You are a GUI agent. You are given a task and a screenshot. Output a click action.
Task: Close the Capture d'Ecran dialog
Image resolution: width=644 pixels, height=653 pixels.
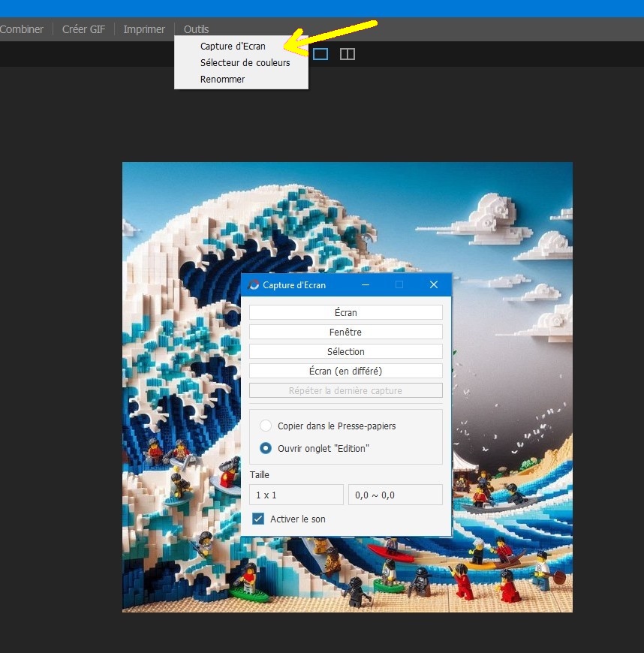coord(434,285)
